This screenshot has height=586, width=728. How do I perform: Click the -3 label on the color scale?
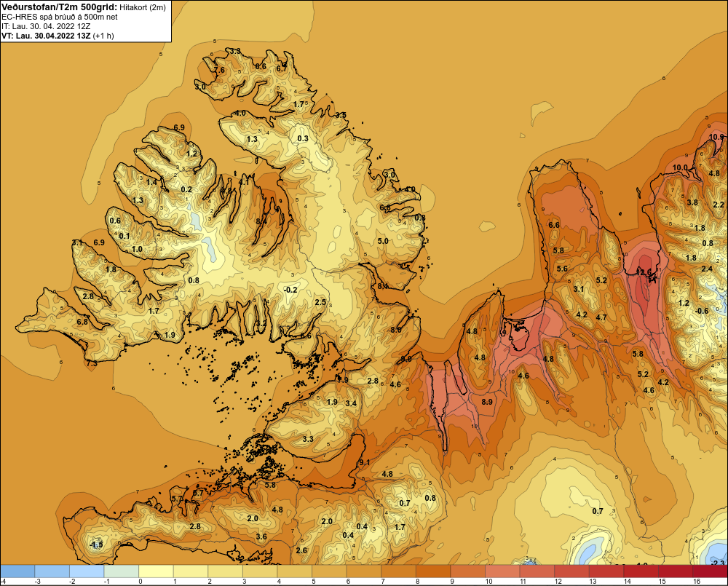39,582
